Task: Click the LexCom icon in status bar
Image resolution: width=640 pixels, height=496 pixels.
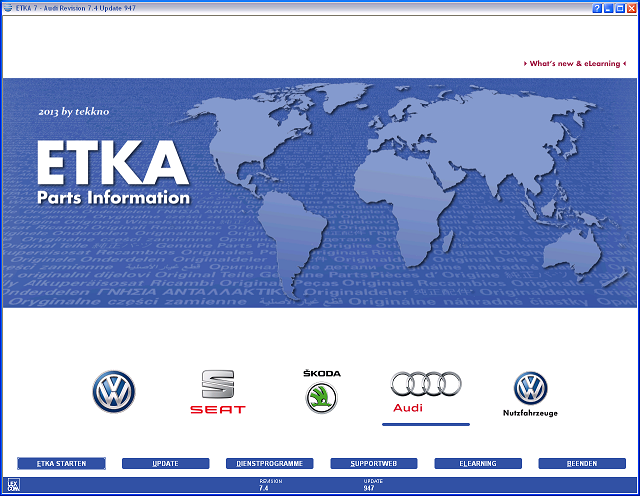Action: pos(13,485)
